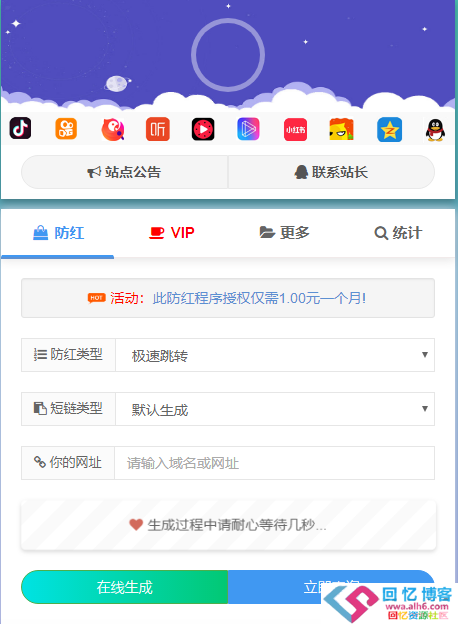The height and width of the screenshot is (624, 458).
Task: Click the yellow-face cartoon app icon
Action: click(x=341, y=129)
